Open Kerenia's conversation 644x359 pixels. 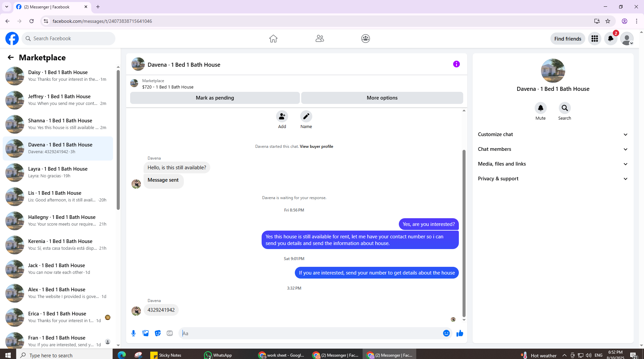click(58, 245)
